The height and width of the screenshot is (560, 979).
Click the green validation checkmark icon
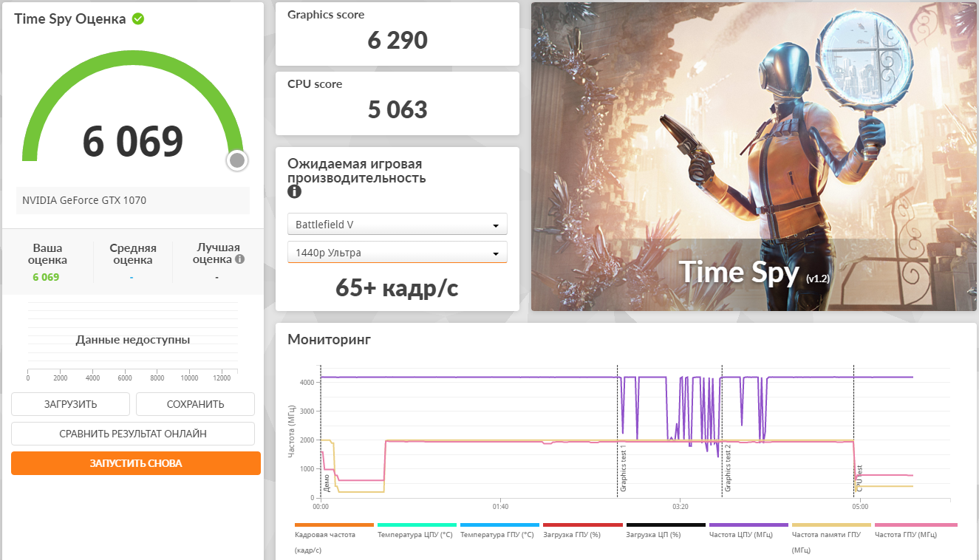[138, 18]
